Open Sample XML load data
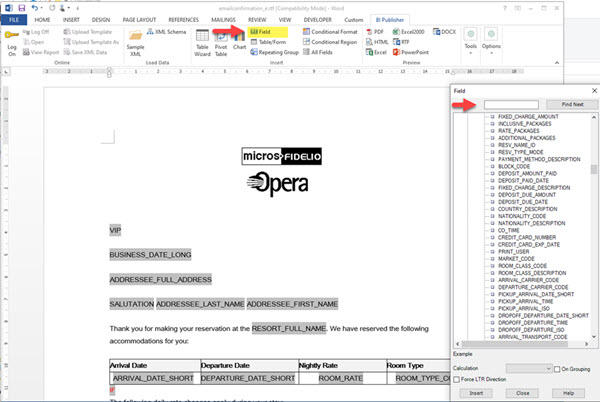 pyautogui.click(x=135, y=43)
